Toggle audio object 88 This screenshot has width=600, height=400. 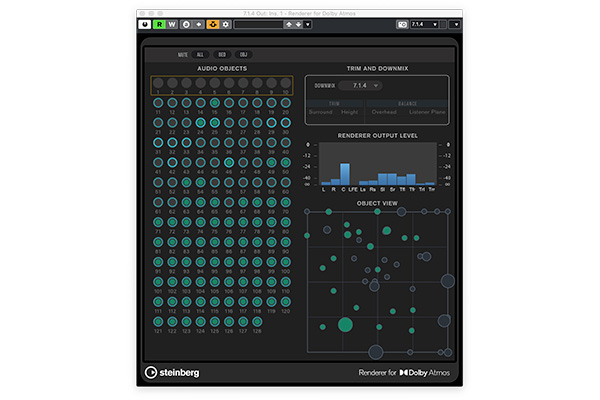point(257,242)
